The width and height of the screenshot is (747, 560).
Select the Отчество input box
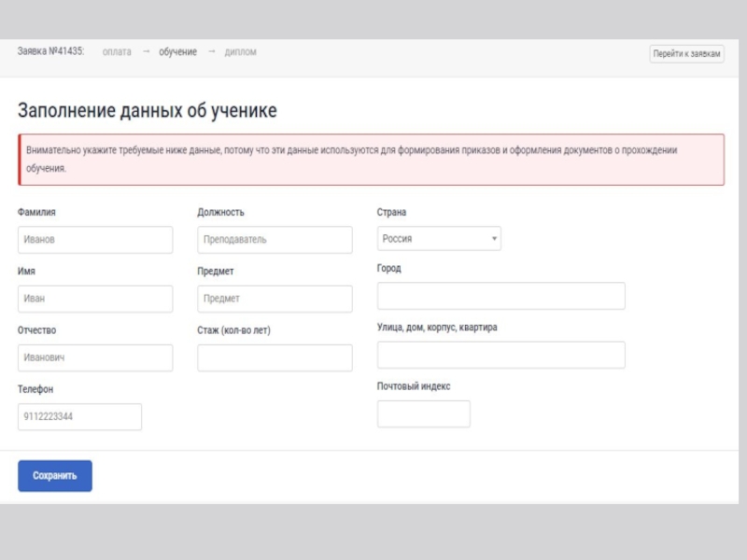[x=95, y=357]
